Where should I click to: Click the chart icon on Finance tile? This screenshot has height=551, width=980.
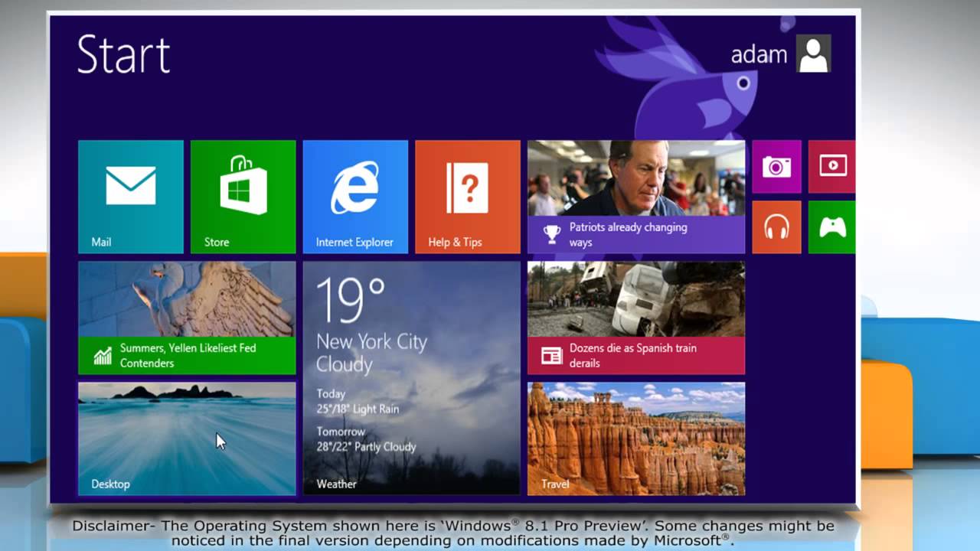[103, 356]
